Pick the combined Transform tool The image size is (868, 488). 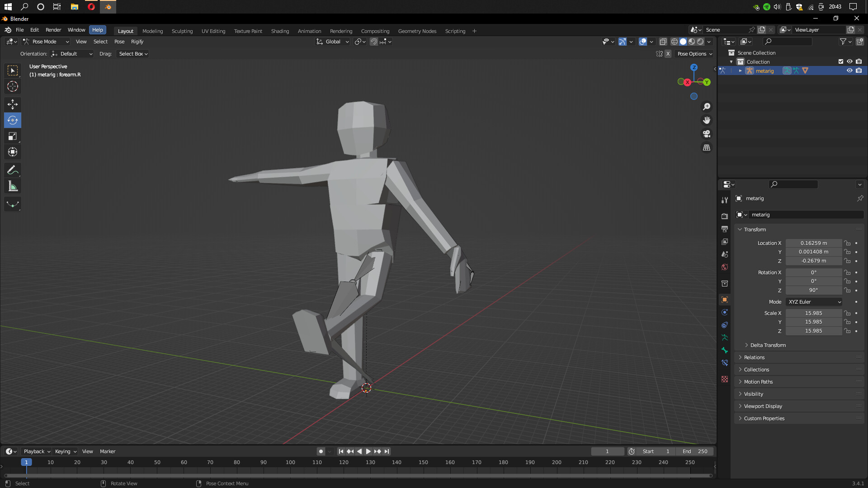click(x=13, y=152)
